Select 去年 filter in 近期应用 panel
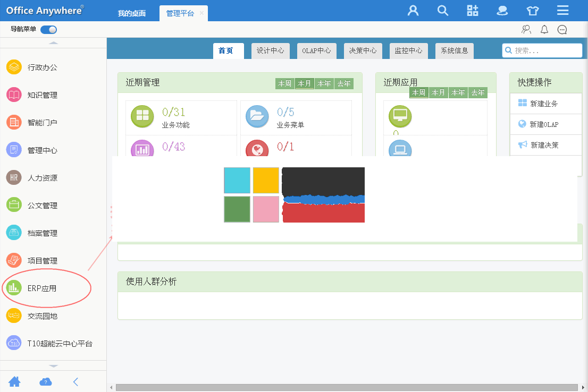This screenshot has height=392, width=588. tap(478, 92)
